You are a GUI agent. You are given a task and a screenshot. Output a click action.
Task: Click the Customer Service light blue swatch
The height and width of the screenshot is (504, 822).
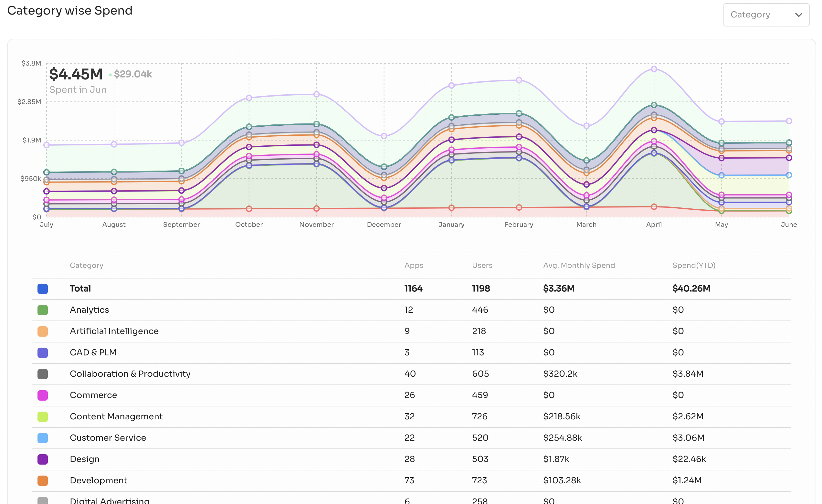coord(43,438)
